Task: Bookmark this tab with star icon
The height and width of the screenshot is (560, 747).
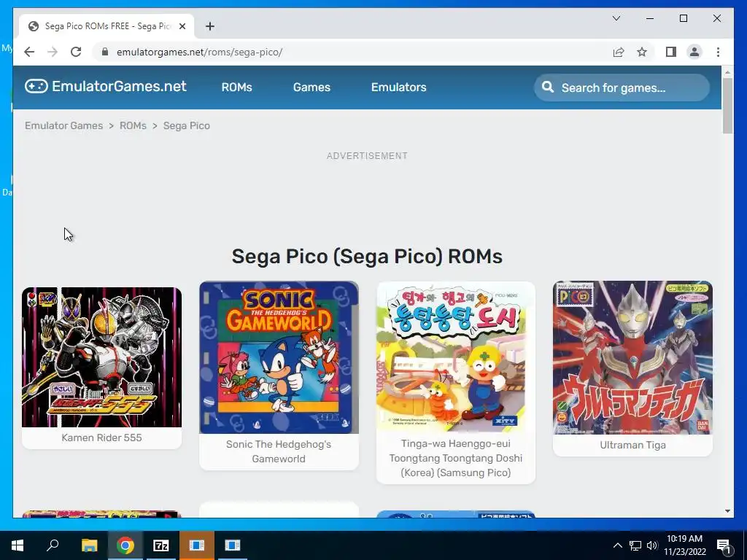Action: click(642, 52)
